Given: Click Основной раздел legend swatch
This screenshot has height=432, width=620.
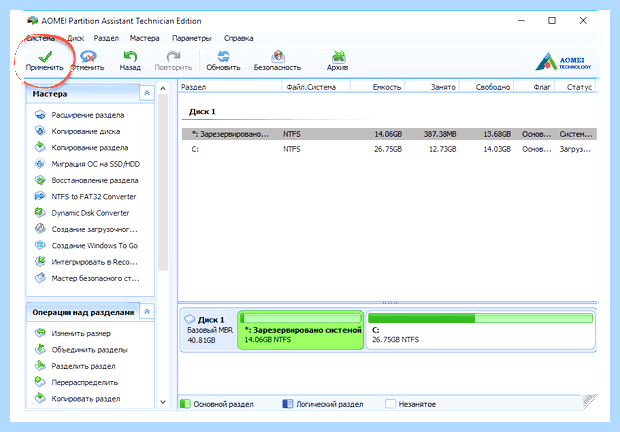Looking at the screenshot, I should pyautogui.click(x=185, y=404).
